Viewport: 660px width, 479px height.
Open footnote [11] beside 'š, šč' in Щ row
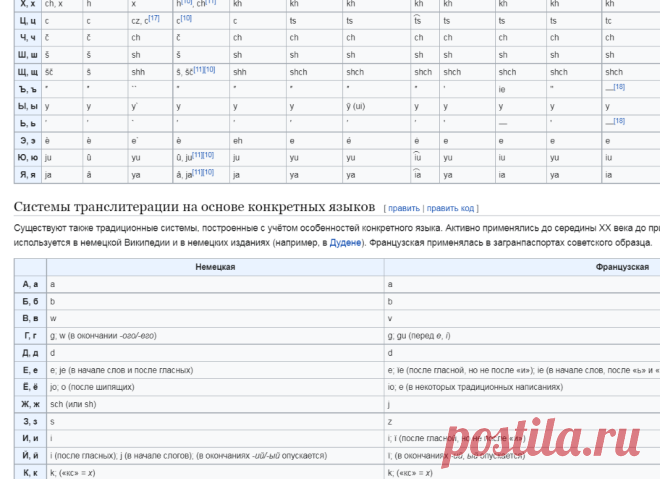(199, 70)
